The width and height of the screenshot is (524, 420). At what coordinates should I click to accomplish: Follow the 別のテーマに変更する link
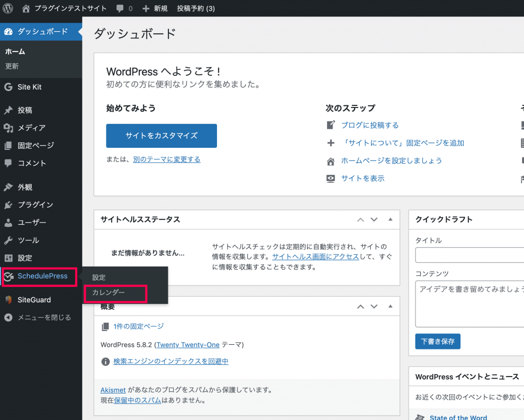167,160
